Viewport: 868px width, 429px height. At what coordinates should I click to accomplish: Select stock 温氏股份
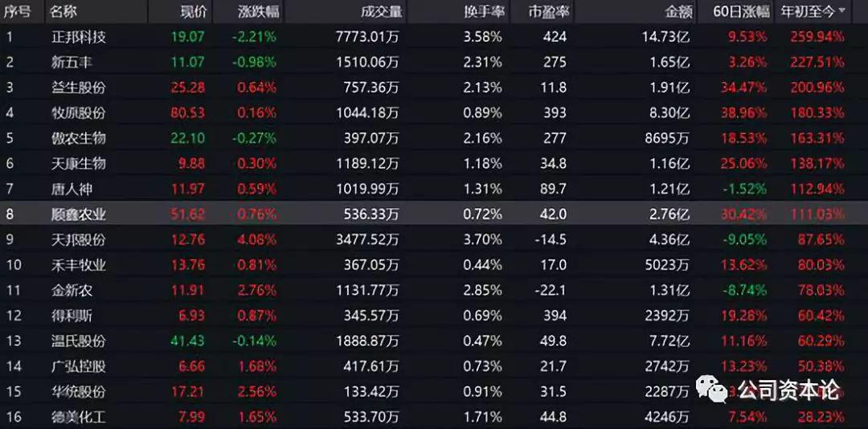pos(78,341)
